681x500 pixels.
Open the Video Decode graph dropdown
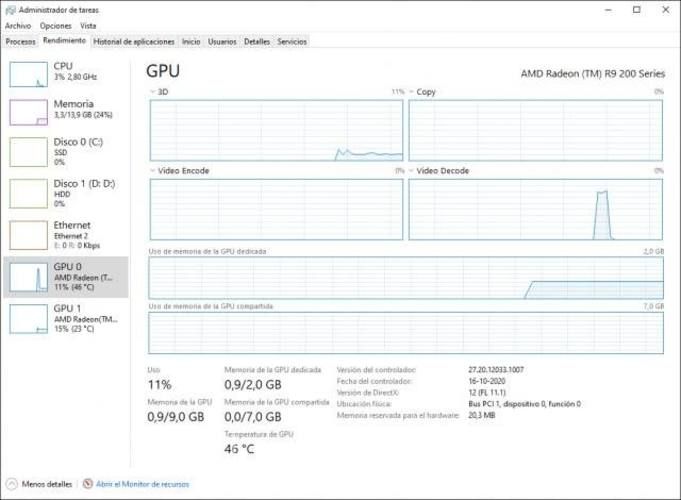[x=411, y=171]
